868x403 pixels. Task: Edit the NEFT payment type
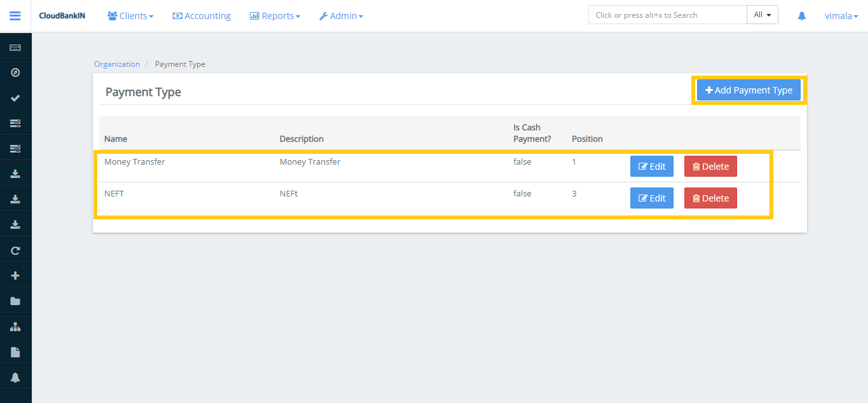click(651, 198)
